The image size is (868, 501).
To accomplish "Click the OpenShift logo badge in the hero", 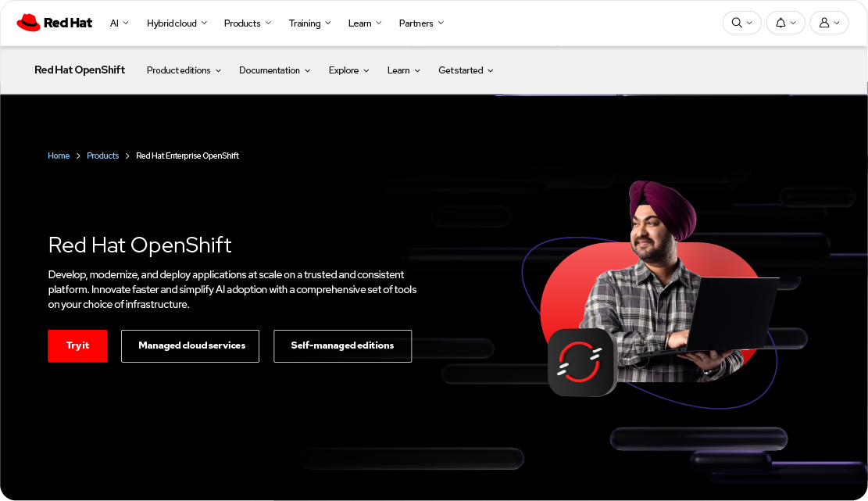I will point(582,362).
